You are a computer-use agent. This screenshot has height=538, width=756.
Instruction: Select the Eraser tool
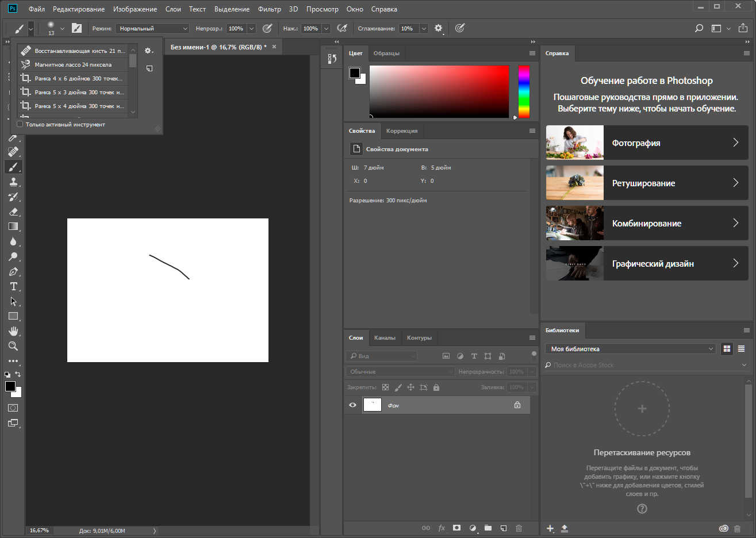(13, 212)
